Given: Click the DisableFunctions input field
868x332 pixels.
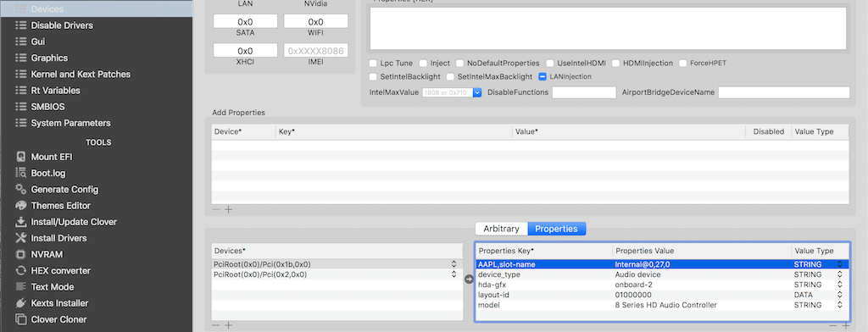Looking at the screenshot, I should pos(584,92).
